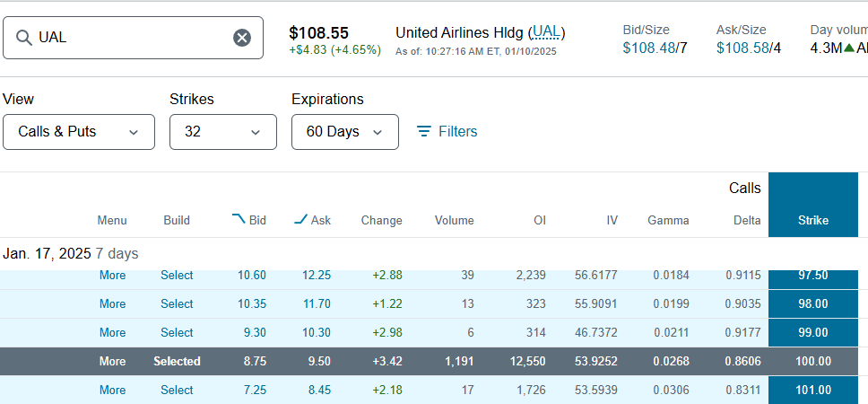868x404 pixels.
Task: Click ask 9.50 on 100.00 row
Action: coord(319,361)
